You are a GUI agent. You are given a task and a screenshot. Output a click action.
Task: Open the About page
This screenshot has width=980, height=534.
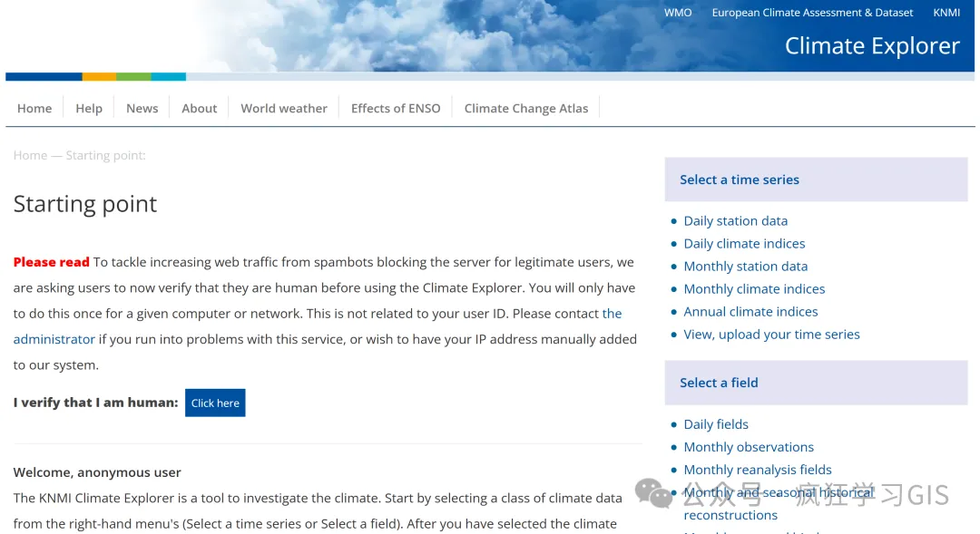point(199,108)
